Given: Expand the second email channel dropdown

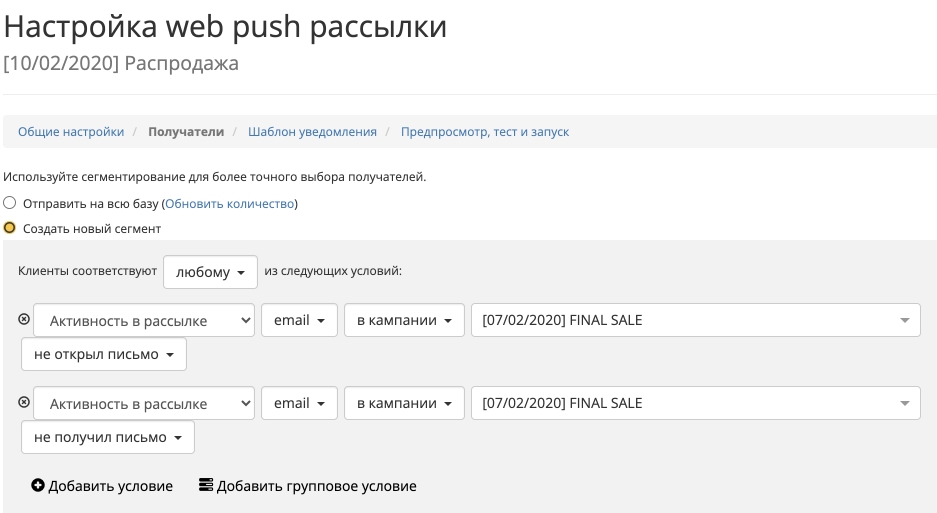Looking at the screenshot, I should [x=298, y=404].
